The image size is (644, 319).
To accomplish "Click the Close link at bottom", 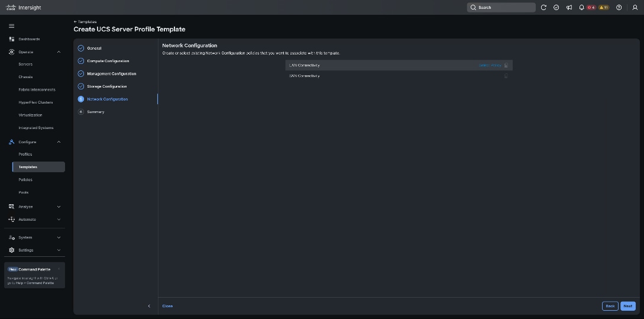I will pyautogui.click(x=167, y=306).
